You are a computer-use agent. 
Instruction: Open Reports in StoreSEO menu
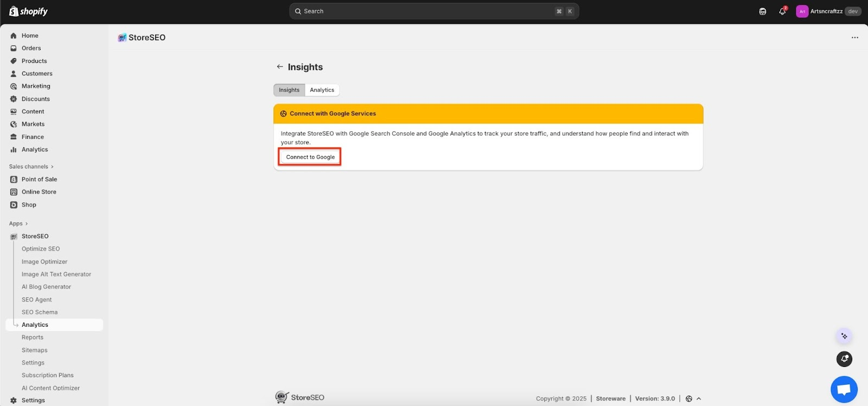coord(33,337)
